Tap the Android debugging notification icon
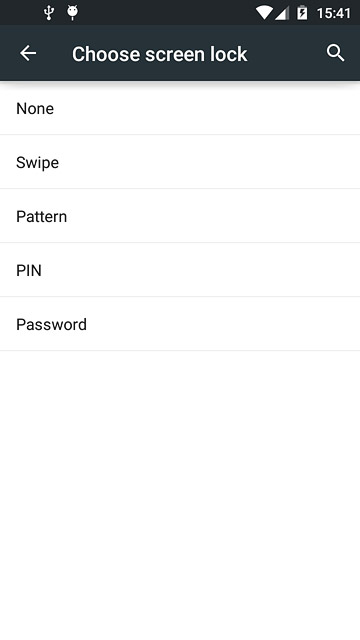Image resolution: width=360 pixels, height=640 pixels. point(73,13)
